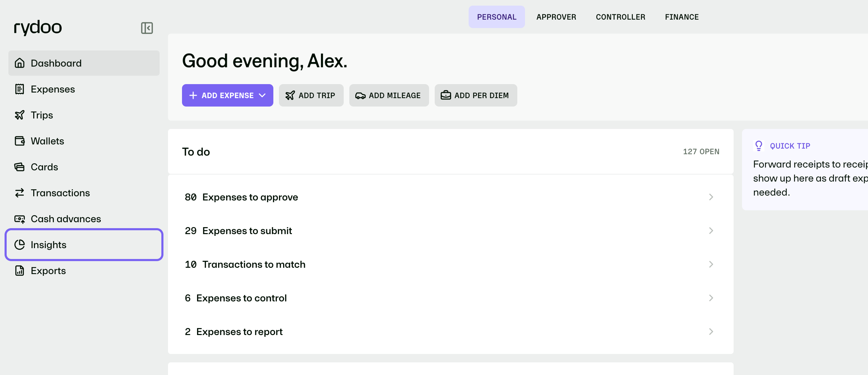The width and height of the screenshot is (868, 375).
Task: Click the Add Per Diem button
Action: [476, 95]
